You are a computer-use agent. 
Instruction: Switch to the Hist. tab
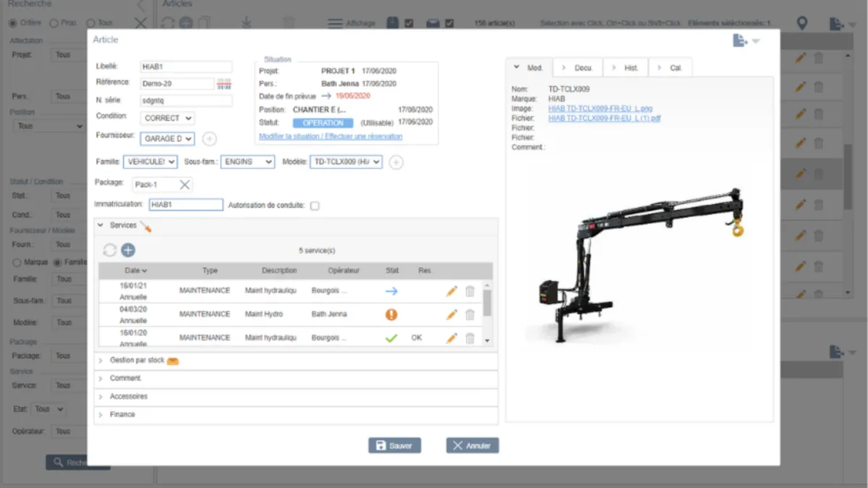tap(626, 68)
